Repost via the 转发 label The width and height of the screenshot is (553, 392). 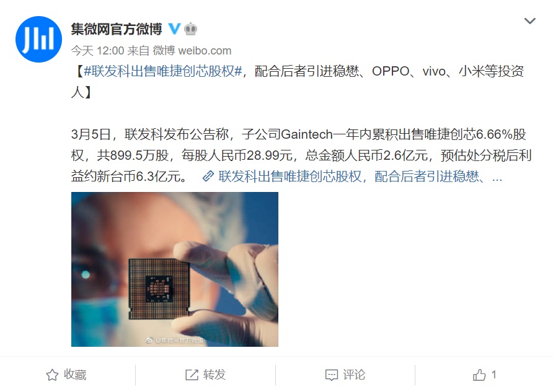point(215,375)
